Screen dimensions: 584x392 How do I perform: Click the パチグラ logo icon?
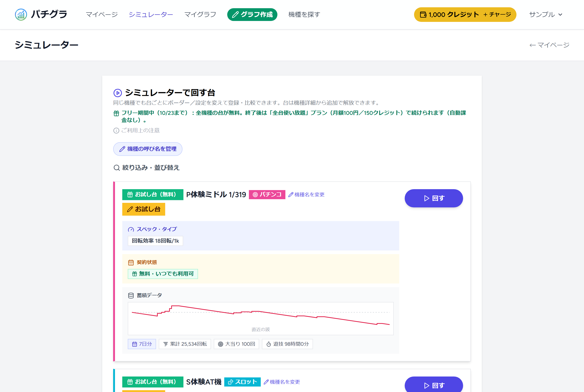(21, 15)
